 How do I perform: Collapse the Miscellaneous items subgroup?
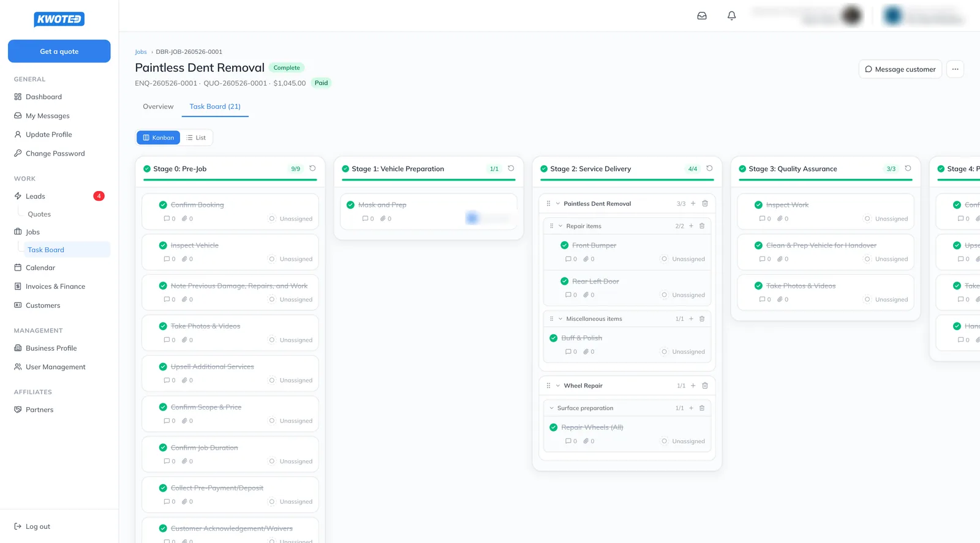click(560, 319)
